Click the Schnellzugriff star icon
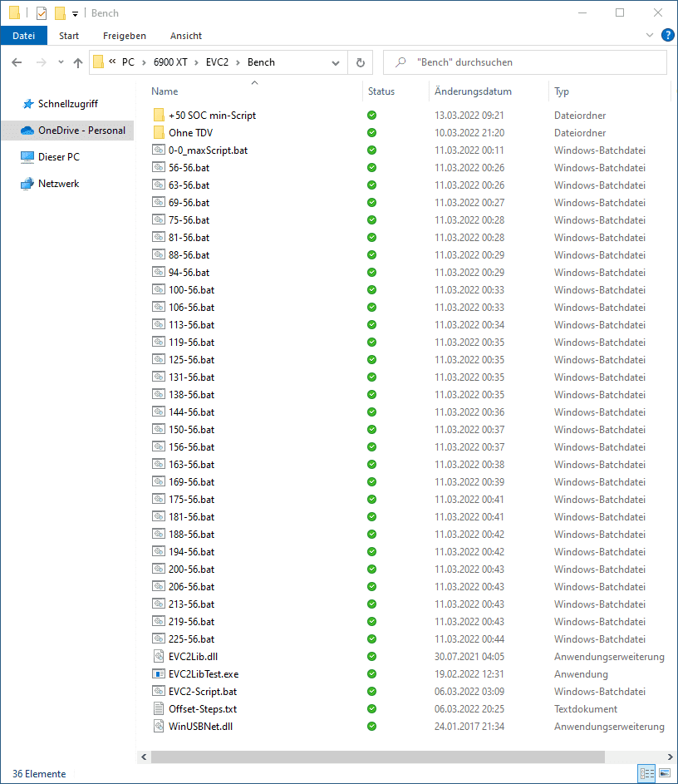Image resolution: width=678 pixels, height=784 pixels. pos(28,104)
